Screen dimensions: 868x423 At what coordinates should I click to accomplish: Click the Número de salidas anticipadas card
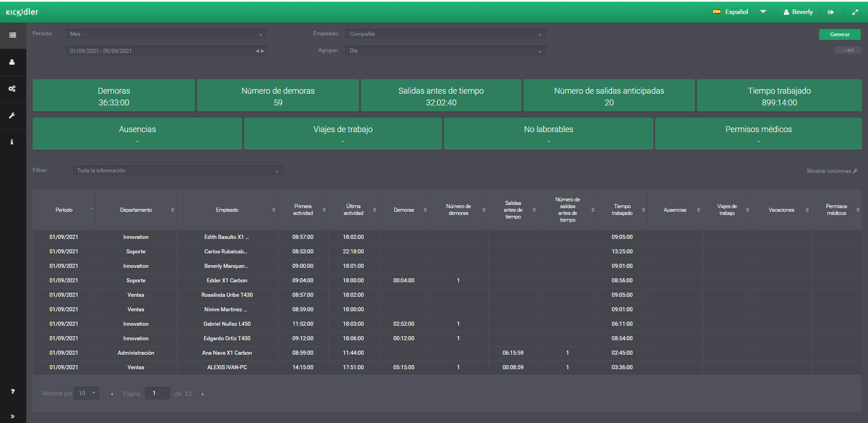point(609,95)
